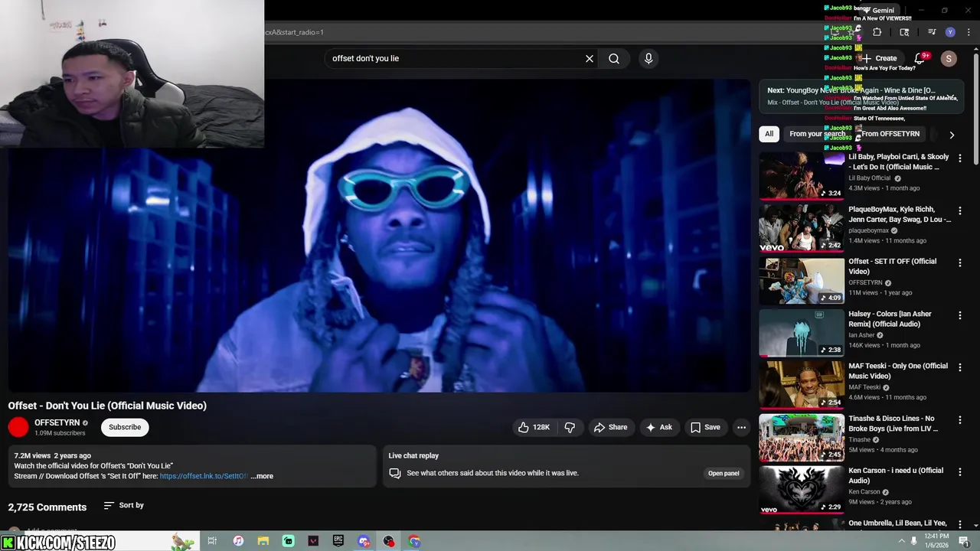Select the From your search chip
The image size is (980, 551).
(x=817, y=134)
